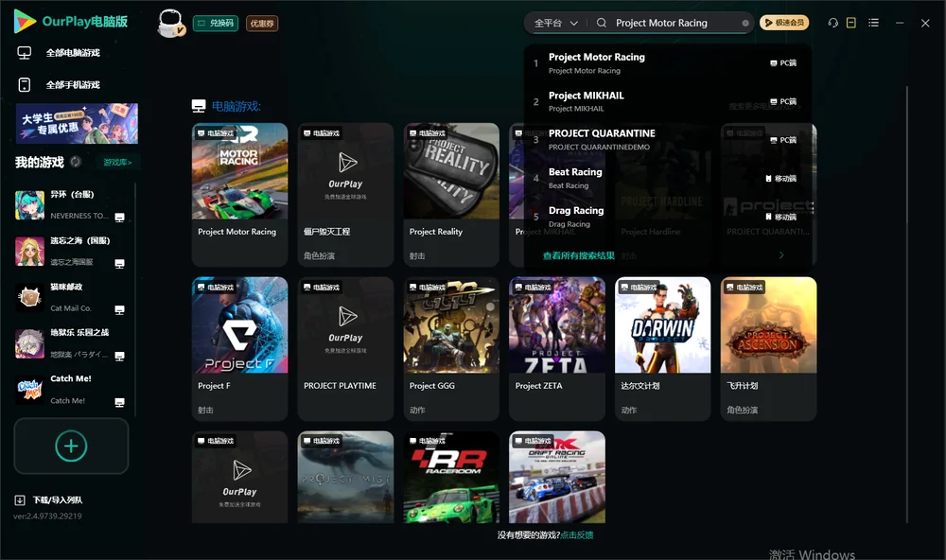Open the 极速会员 VIP membership button
Viewport: 946px width, 560px height.
[x=783, y=23]
